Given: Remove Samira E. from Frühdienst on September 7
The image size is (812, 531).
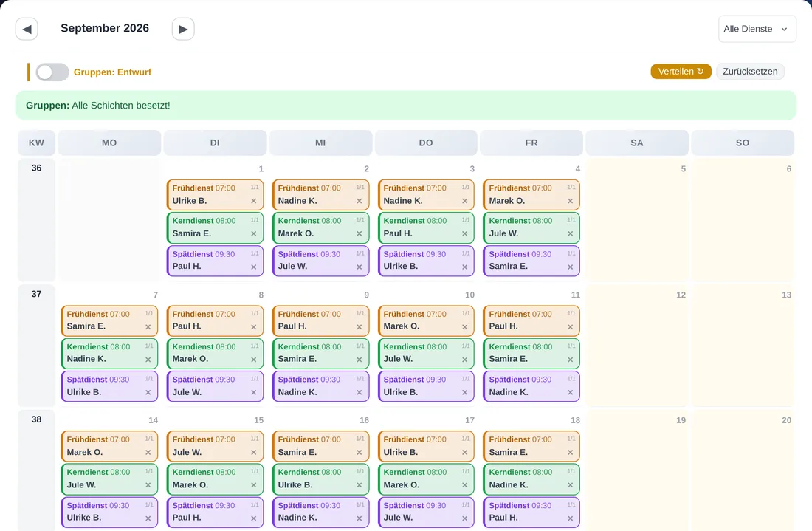Looking at the screenshot, I should 148,327.
